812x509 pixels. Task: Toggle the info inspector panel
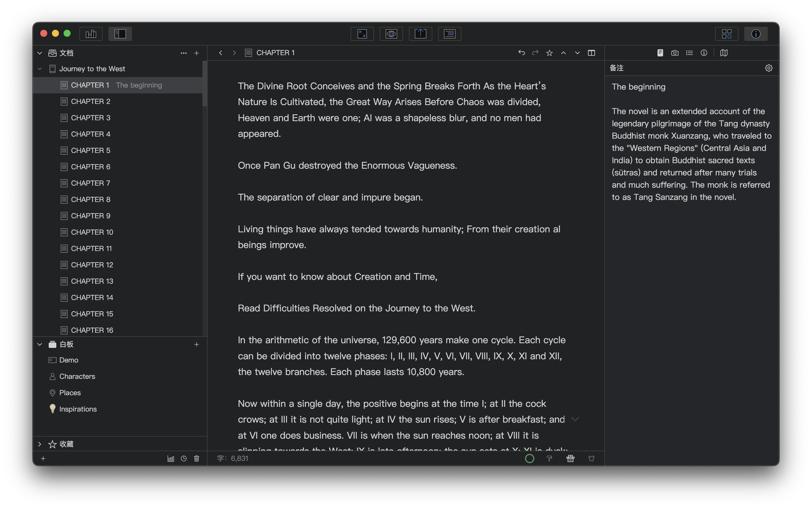756,34
